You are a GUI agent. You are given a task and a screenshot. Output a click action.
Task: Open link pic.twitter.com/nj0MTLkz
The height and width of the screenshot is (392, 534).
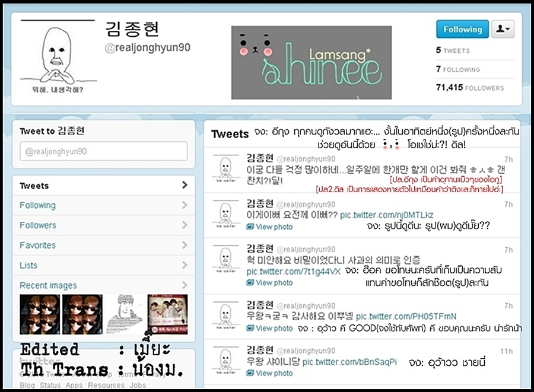[x=387, y=215]
